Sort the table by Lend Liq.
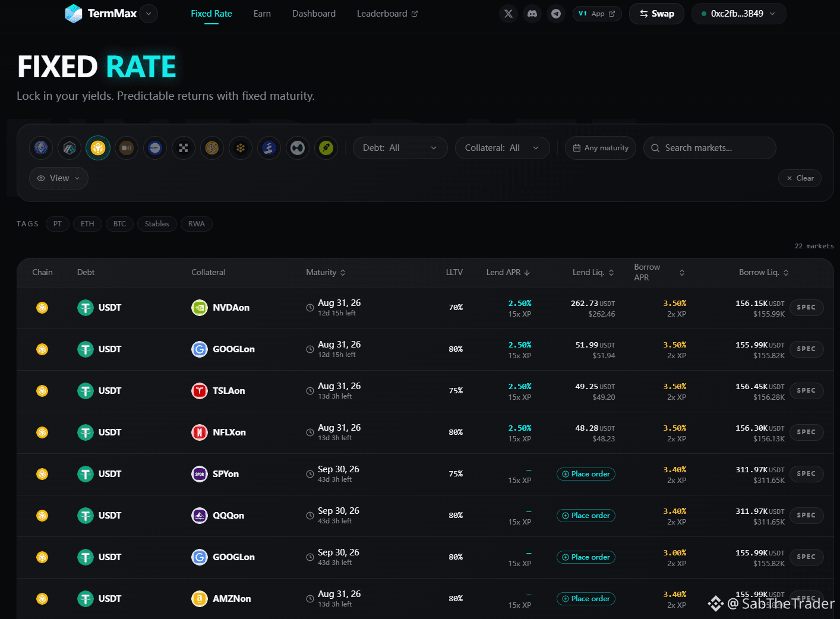 [593, 273]
